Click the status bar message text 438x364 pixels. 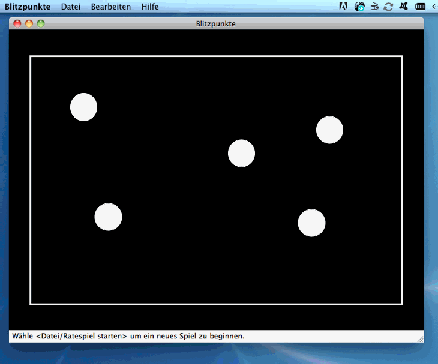click(x=128, y=336)
